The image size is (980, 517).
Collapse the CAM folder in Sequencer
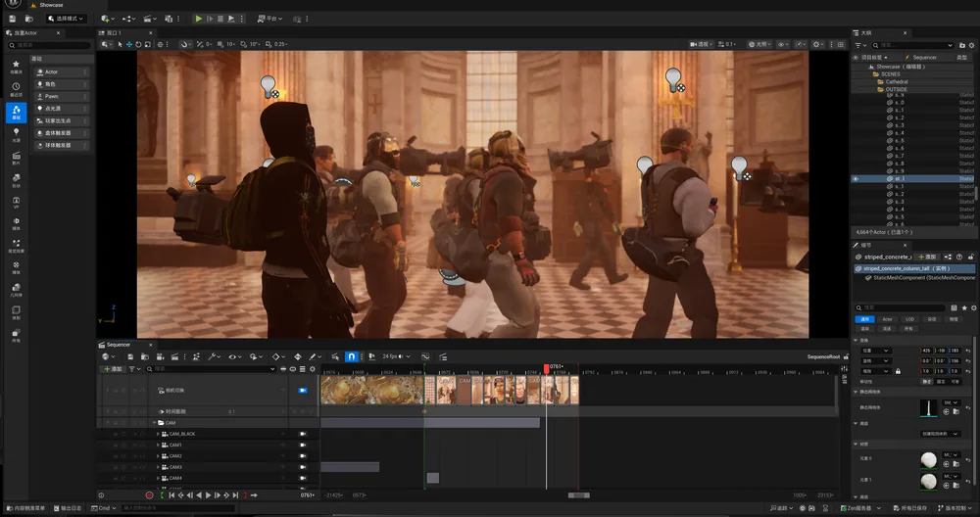(155, 423)
